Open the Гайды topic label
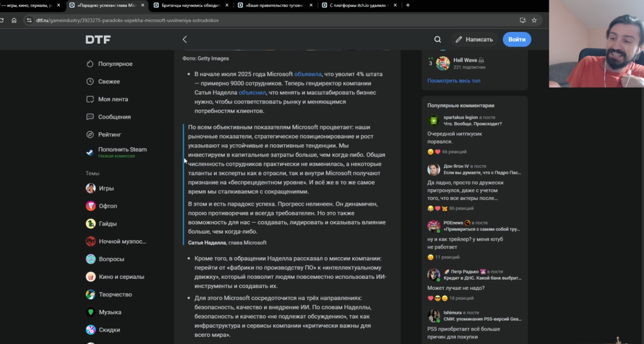This screenshot has height=344, width=644. click(x=108, y=224)
